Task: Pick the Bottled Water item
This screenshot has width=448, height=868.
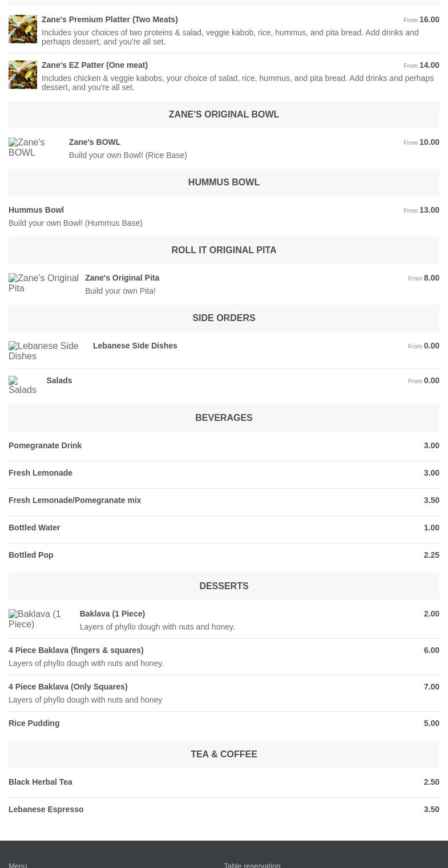Action: [34, 528]
